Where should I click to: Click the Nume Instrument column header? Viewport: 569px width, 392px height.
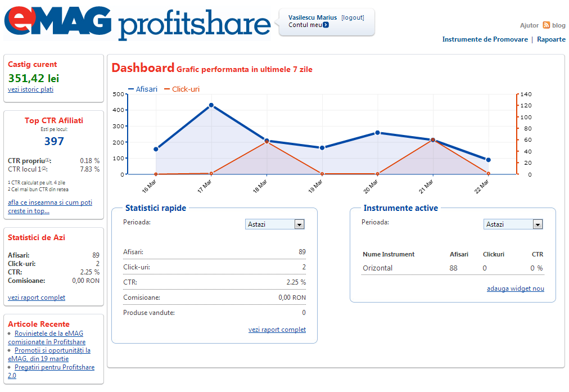click(389, 254)
